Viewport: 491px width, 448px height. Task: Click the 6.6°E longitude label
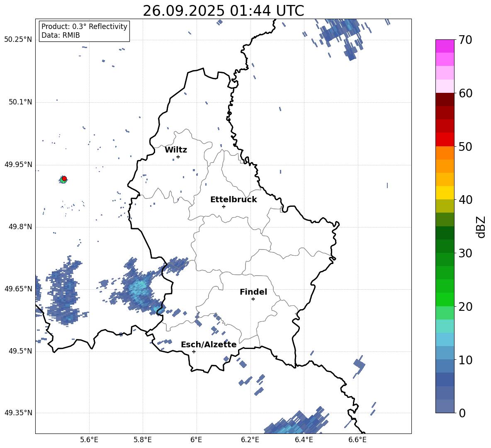pos(357,440)
